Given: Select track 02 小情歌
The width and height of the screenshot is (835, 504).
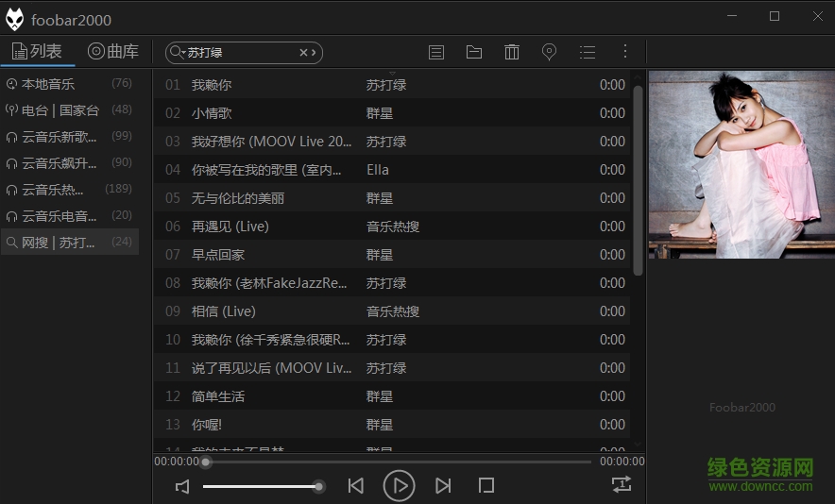Looking at the screenshot, I should (392, 113).
